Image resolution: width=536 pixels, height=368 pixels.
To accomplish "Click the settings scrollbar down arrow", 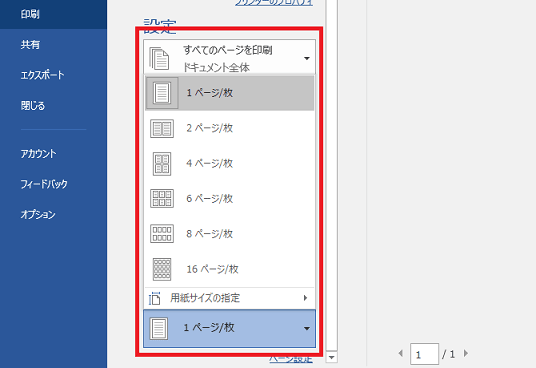I will 331,357.
